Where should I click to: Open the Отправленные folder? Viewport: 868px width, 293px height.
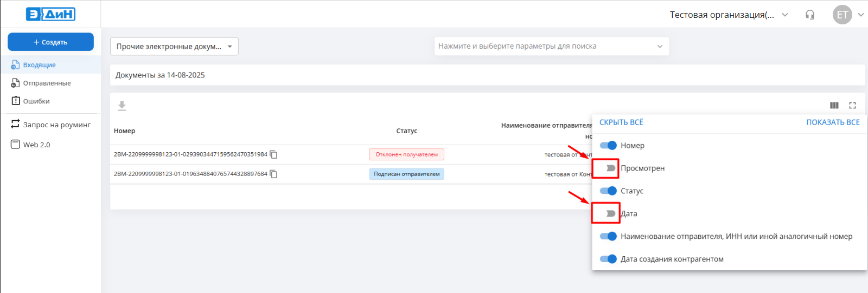[x=47, y=83]
